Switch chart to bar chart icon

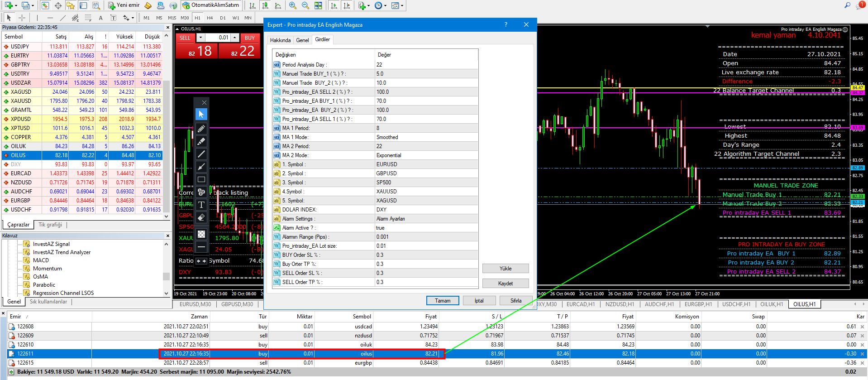click(x=253, y=5)
